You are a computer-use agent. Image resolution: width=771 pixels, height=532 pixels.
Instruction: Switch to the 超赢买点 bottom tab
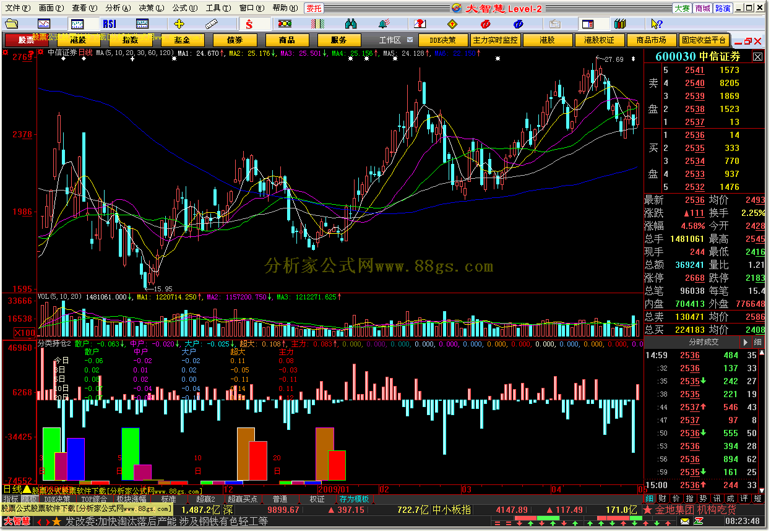pos(243,499)
